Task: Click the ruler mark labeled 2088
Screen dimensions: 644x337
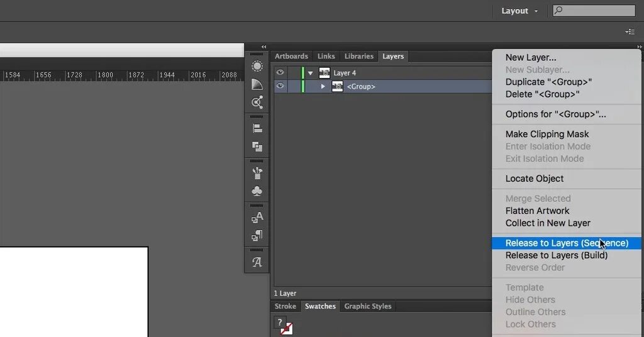Action: pos(229,75)
